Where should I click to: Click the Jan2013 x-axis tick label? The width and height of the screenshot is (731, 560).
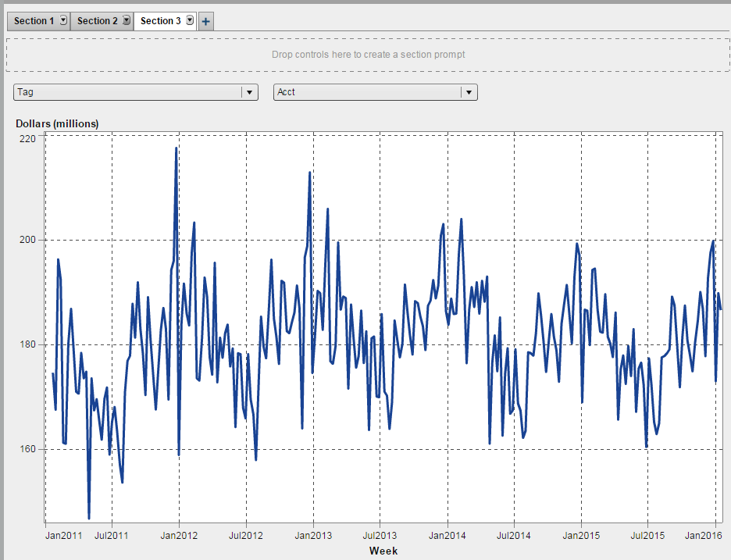[x=313, y=536]
